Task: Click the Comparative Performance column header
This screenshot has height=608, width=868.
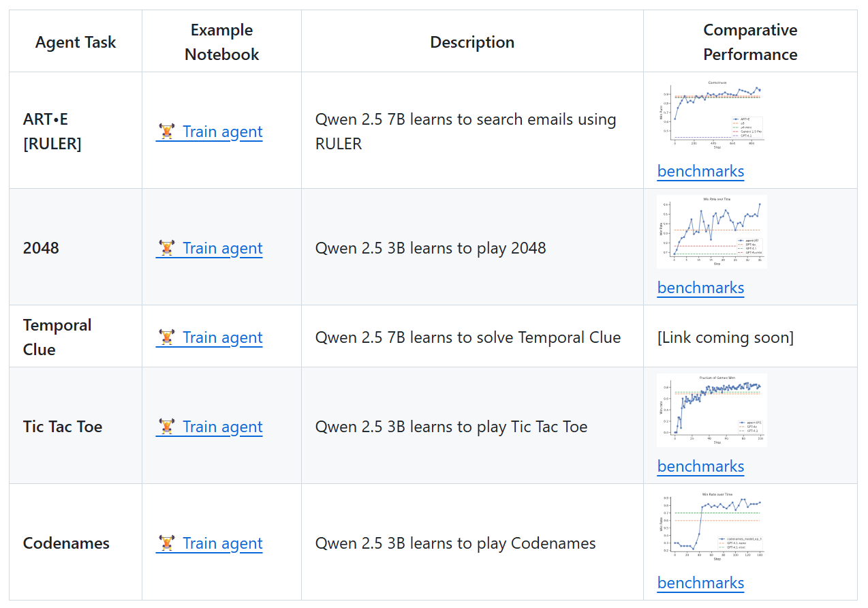Action: point(750,42)
